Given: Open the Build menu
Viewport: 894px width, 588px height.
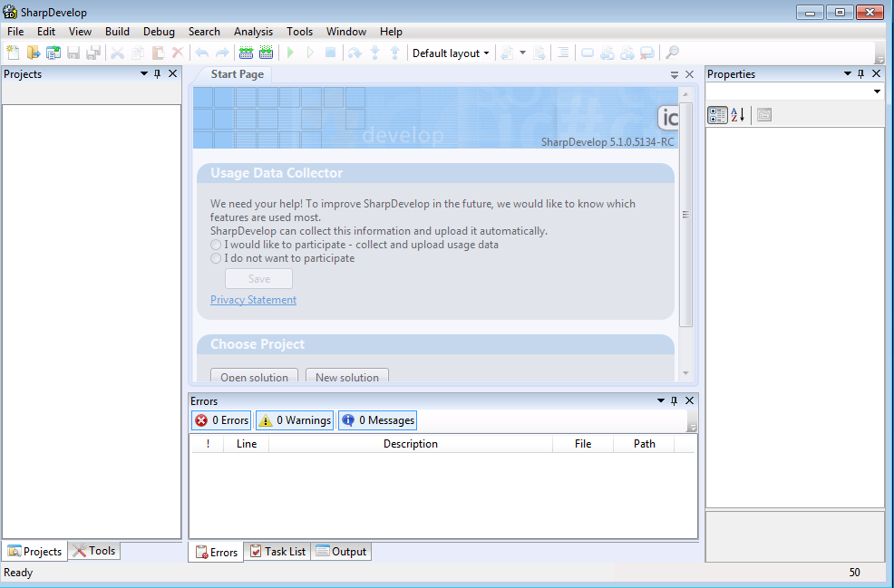Looking at the screenshot, I should pyautogui.click(x=117, y=32).
